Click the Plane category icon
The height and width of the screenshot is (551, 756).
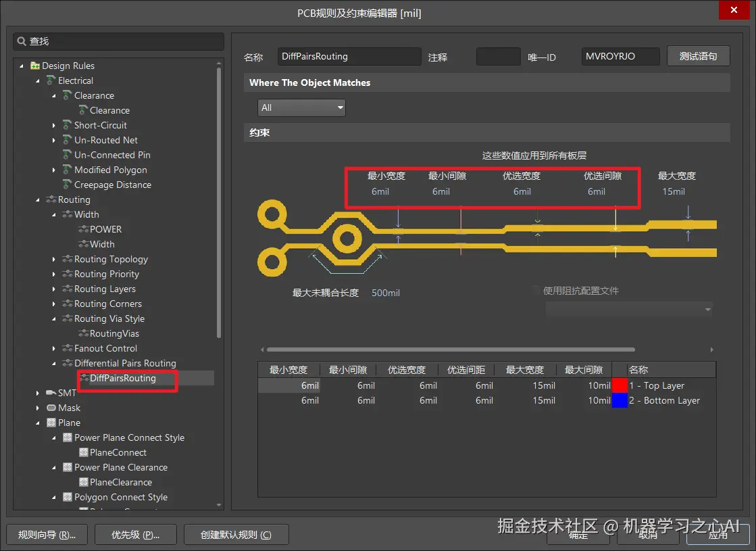(51, 423)
